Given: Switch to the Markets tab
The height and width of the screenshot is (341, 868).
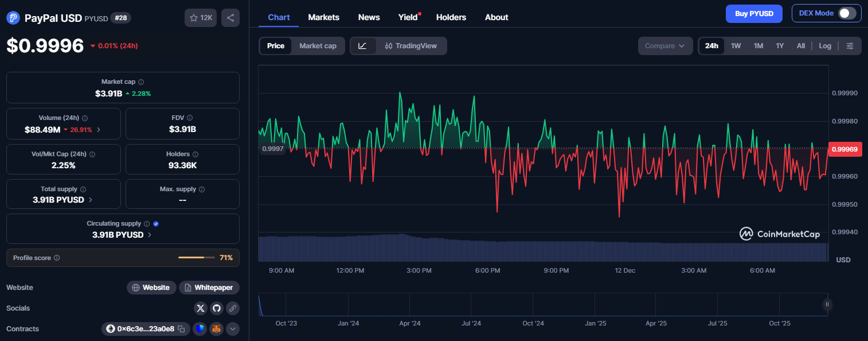Looking at the screenshot, I should (323, 17).
